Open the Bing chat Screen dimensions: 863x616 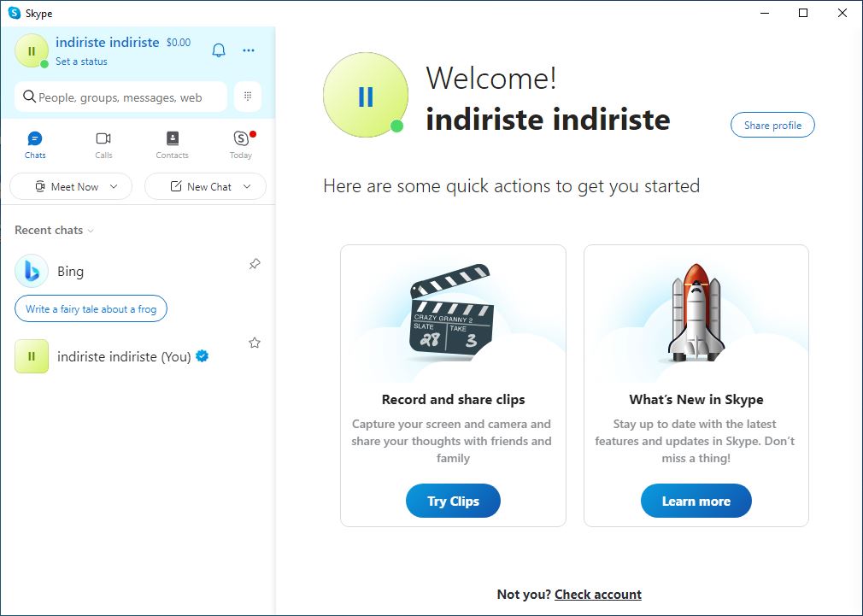click(x=138, y=271)
